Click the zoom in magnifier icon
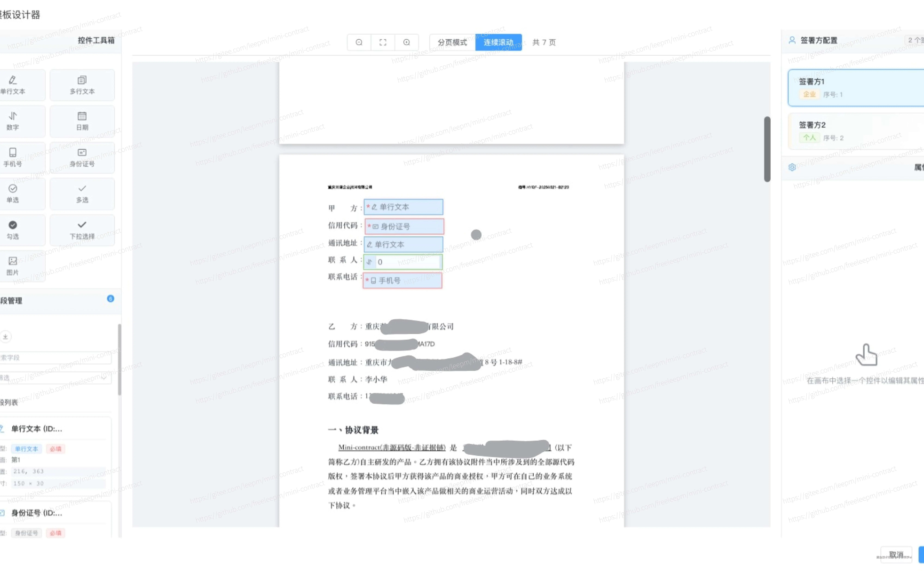Viewport: 924px width, 571px height. [x=407, y=42]
